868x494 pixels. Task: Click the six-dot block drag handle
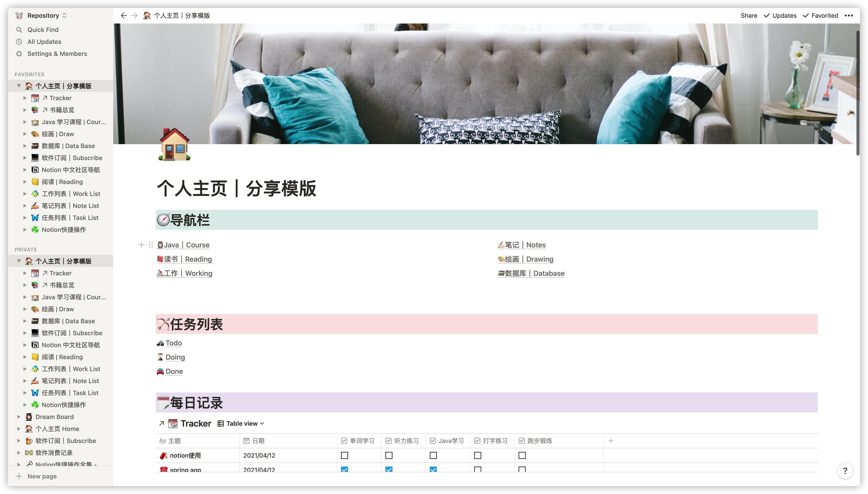point(151,245)
